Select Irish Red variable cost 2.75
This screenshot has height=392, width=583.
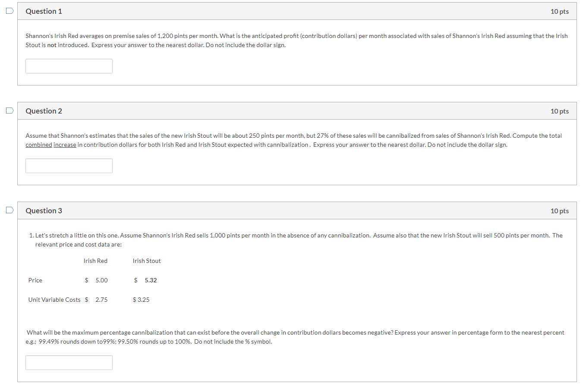pos(101,300)
